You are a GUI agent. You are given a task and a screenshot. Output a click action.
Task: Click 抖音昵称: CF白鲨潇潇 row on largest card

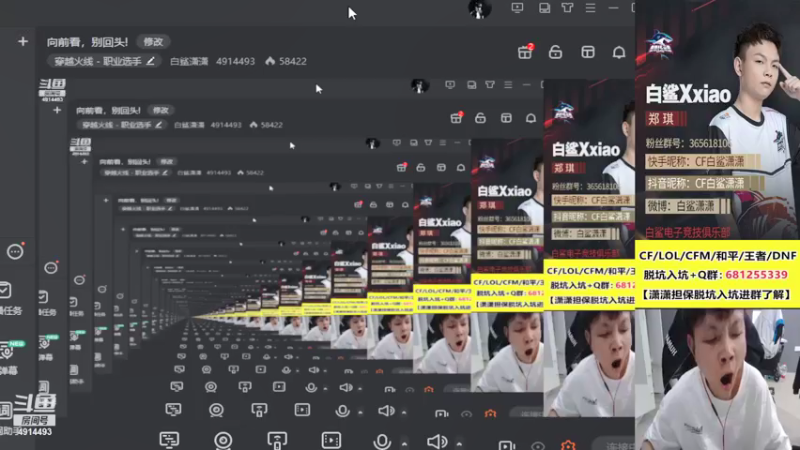pyautogui.click(x=704, y=183)
